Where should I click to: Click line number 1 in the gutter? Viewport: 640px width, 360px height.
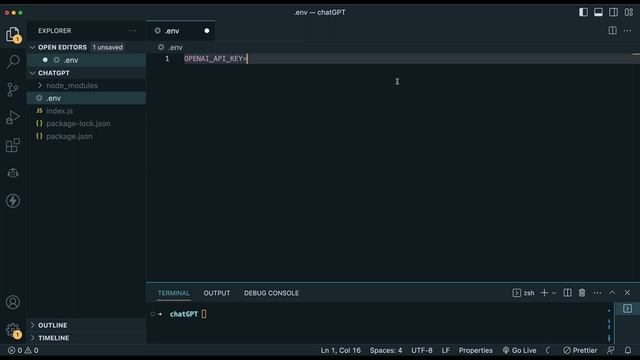(x=167, y=59)
